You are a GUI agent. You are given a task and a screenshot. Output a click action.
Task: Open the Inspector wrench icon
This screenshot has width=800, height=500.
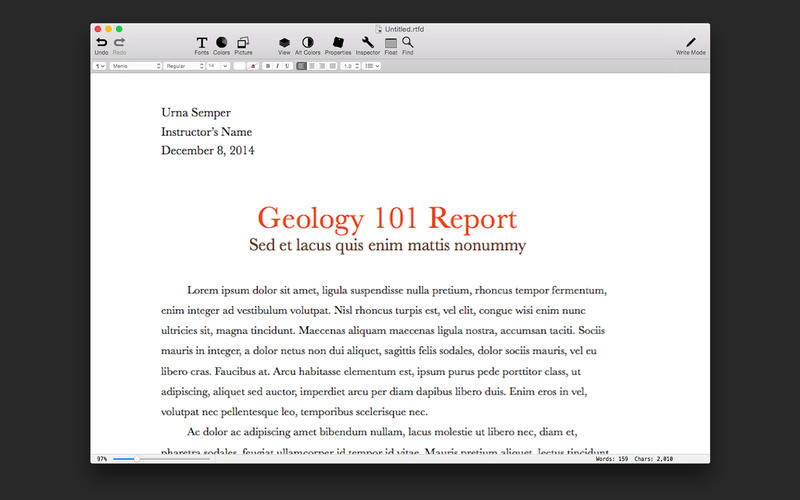[368, 42]
